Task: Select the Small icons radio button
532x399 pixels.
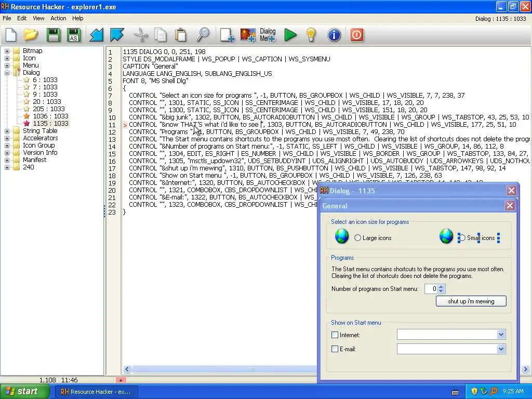Action: tap(461, 238)
